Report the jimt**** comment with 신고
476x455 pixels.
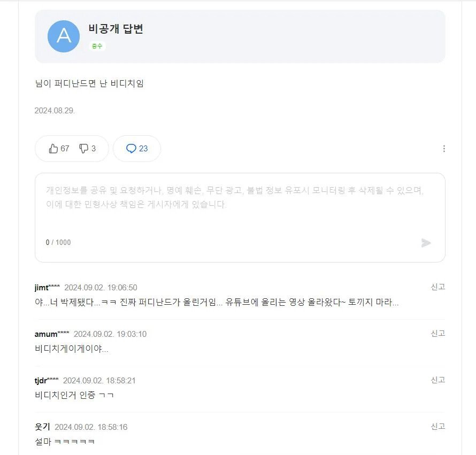coord(438,287)
